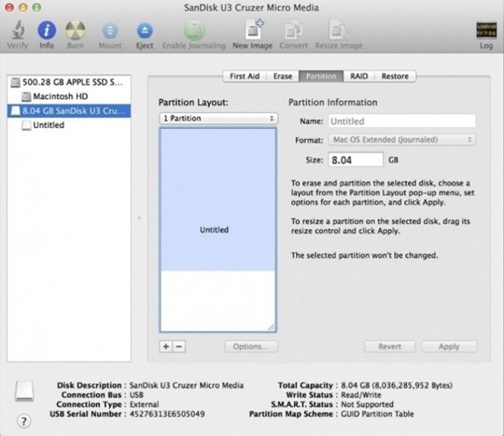The height and width of the screenshot is (436, 504).
Task: Select the 8.04 GB SanDisk U3 disk
Action: pyautogui.click(x=69, y=111)
